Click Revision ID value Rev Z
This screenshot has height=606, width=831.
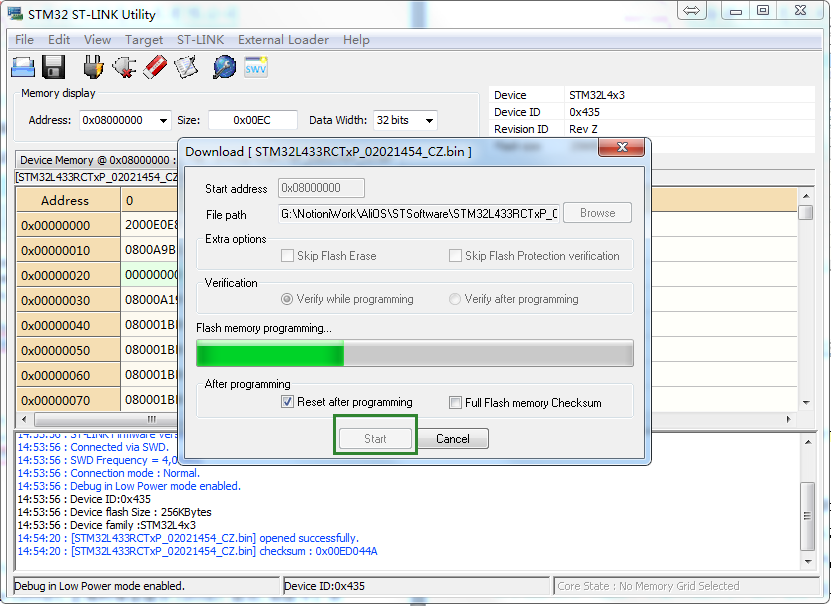(x=583, y=129)
